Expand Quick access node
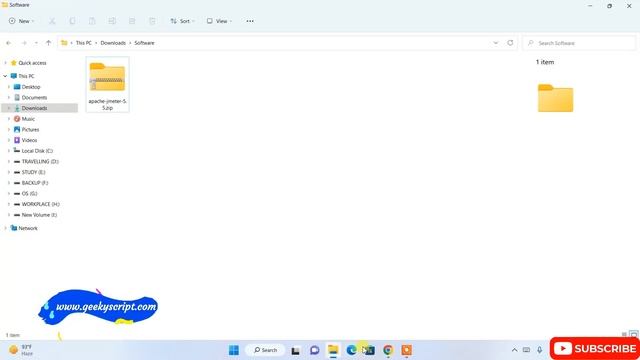This screenshot has height=360, width=640. (5, 63)
